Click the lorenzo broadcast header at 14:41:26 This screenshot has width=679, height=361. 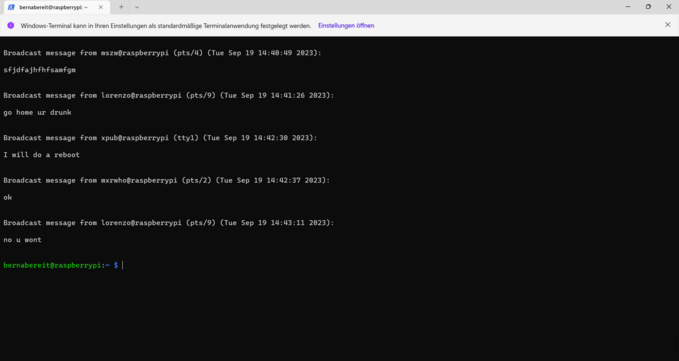(x=169, y=95)
